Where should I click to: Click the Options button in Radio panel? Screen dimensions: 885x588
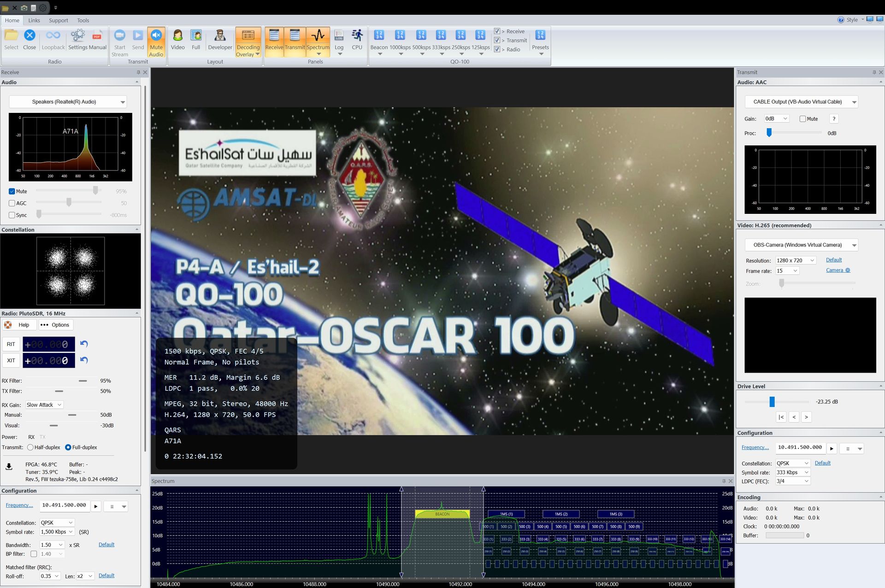point(56,325)
